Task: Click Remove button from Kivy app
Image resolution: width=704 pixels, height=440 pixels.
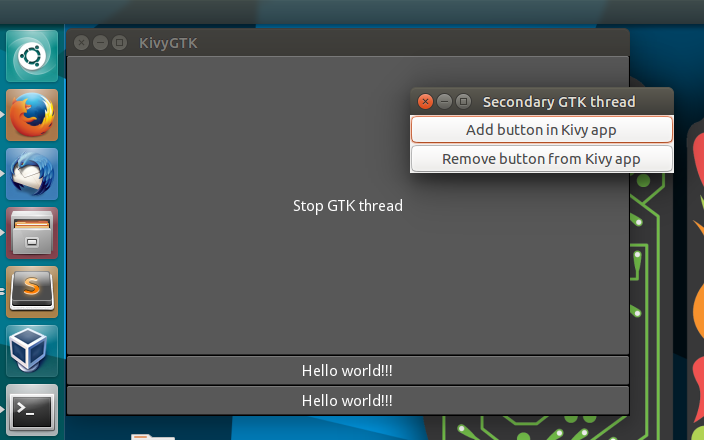Action: click(541, 158)
